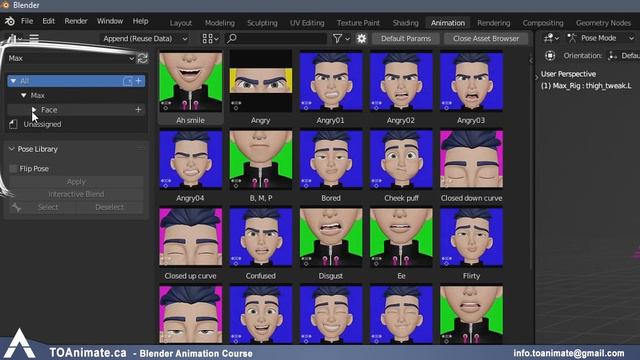Open the 3D viewport editor type dropdown

point(551,38)
